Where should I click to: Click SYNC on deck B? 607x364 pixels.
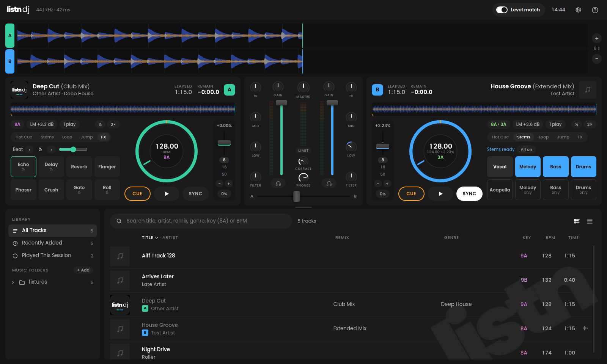469,194
